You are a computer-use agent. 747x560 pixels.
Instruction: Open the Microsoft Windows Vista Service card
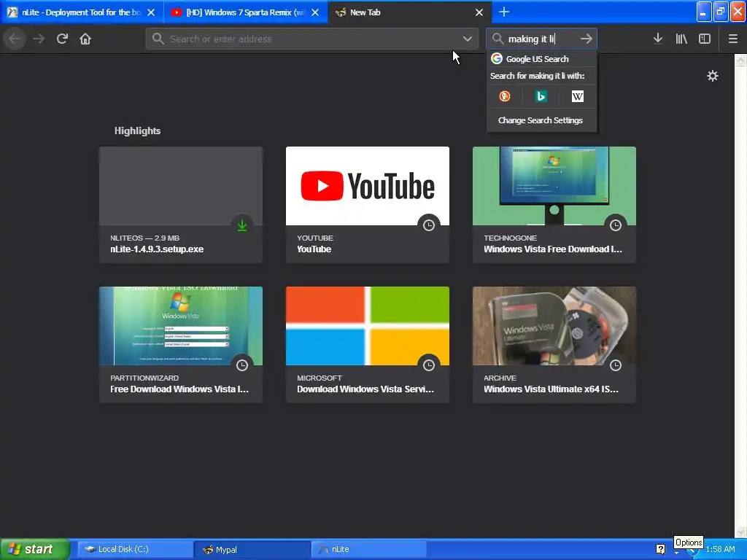tap(368, 345)
